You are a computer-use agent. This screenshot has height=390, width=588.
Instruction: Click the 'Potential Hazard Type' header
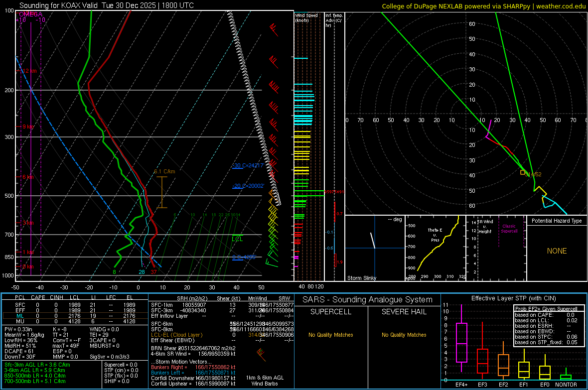pos(557,221)
